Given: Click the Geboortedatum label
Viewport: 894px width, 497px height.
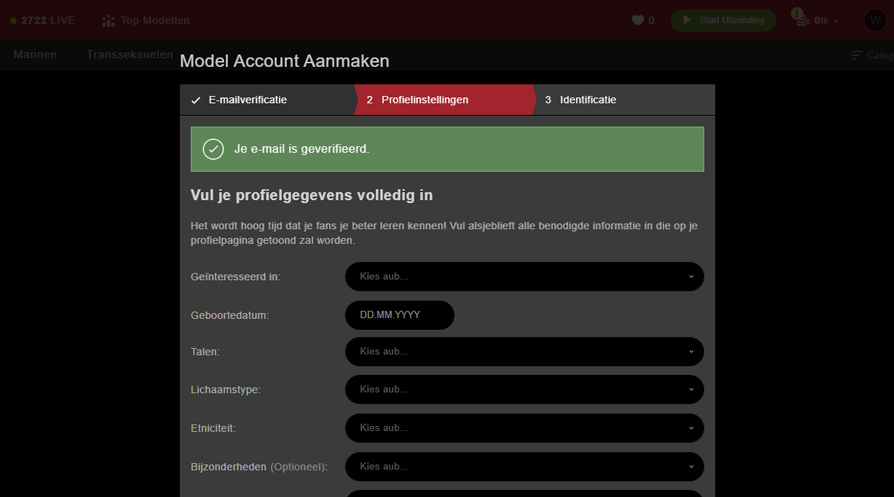Looking at the screenshot, I should (230, 315).
